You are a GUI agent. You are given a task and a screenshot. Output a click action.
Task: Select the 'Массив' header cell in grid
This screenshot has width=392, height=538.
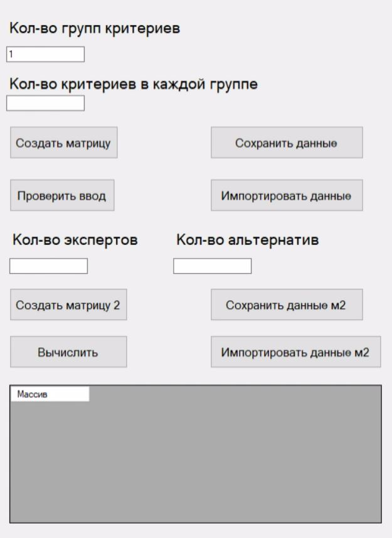50,394
